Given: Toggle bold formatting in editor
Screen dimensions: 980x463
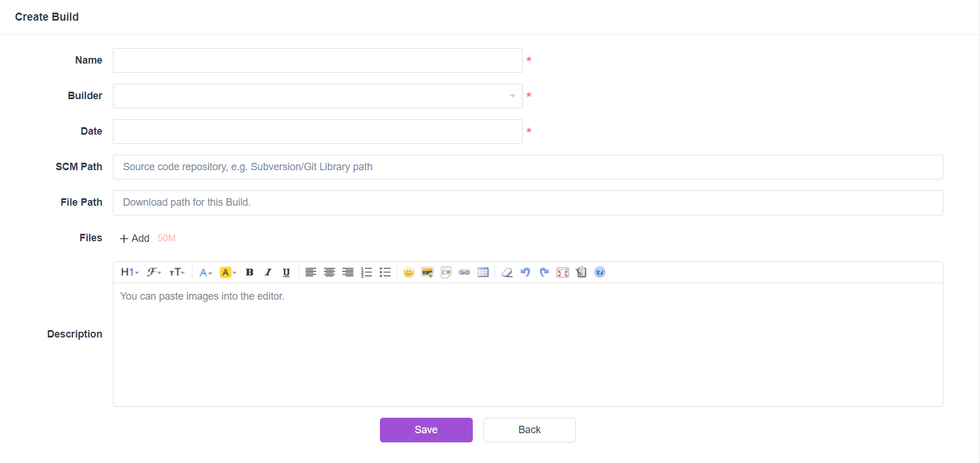Looking at the screenshot, I should [x=249, y=272].
